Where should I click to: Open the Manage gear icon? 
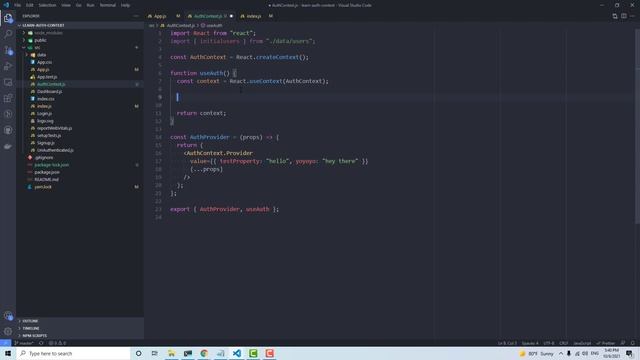pyautogui.click(x=8, y=331)
